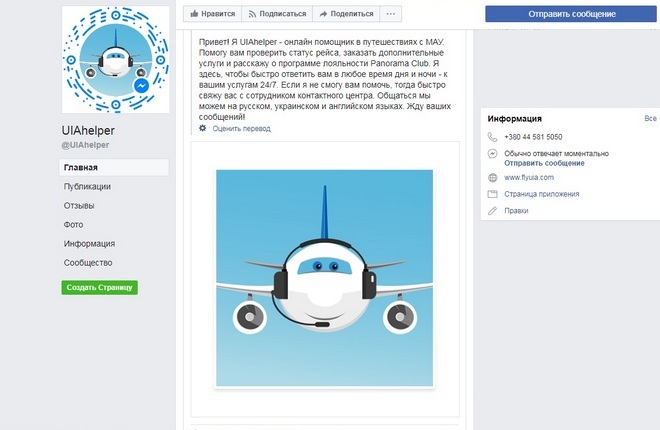Click the phone icon in Информация panel

(492, 137)
